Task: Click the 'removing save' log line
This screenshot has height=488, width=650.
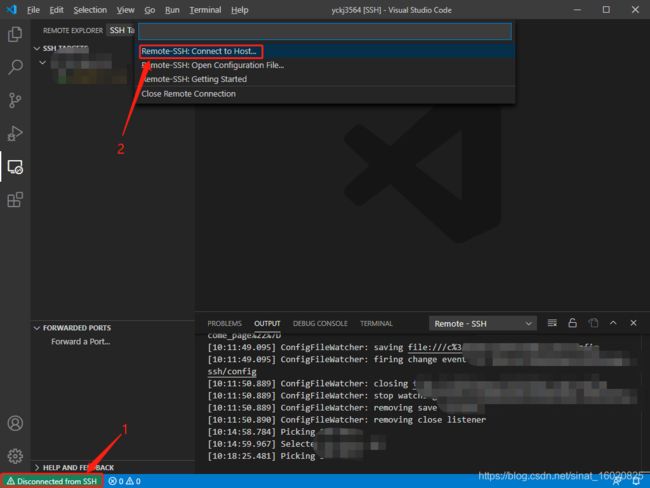Action: [x=322, y=408]
